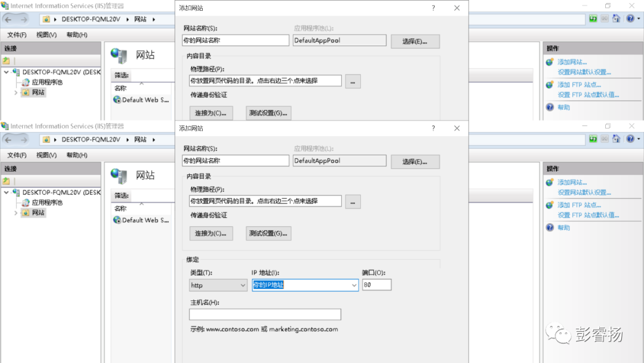The height and width of the screenshot is (363, 644).
Task: Click Forward arrow in upper IIS window
Action: point(24,19)
